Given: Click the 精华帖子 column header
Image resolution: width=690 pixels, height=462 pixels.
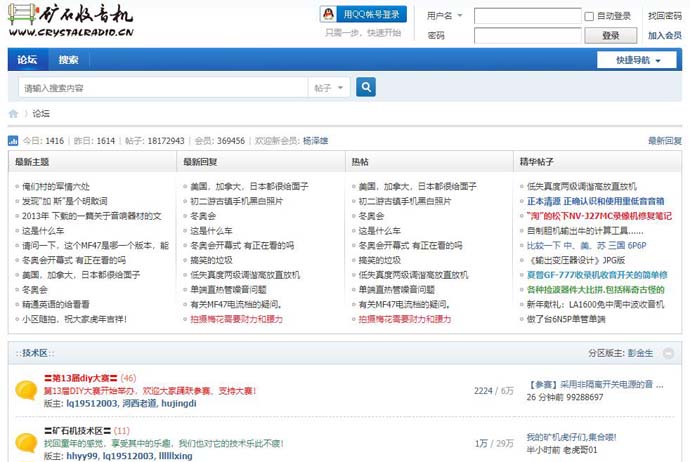Looking at the screenshot, I should click(x=536, y=162).
